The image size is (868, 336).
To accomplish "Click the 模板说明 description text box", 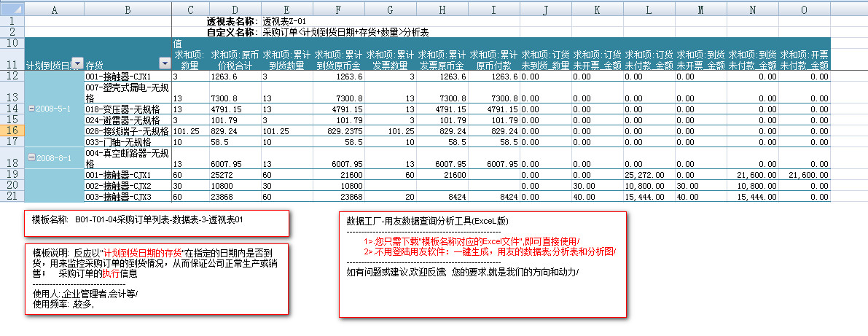I will click(157, 278).
